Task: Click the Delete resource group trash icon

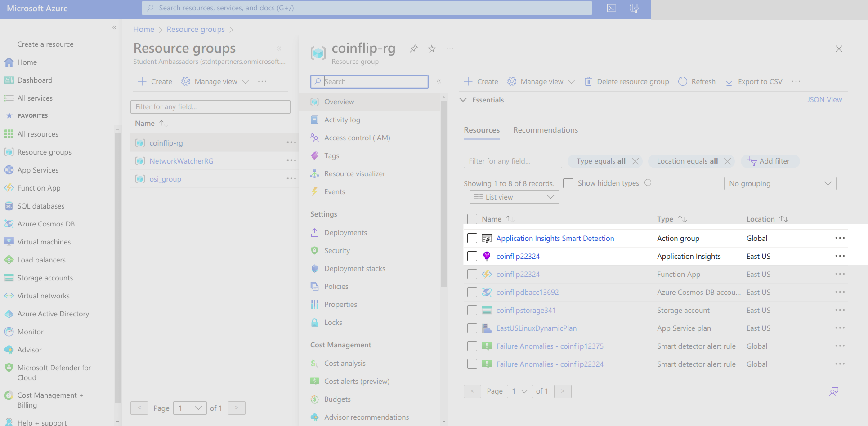Action: pyautogui.click(x=588, y=81)
